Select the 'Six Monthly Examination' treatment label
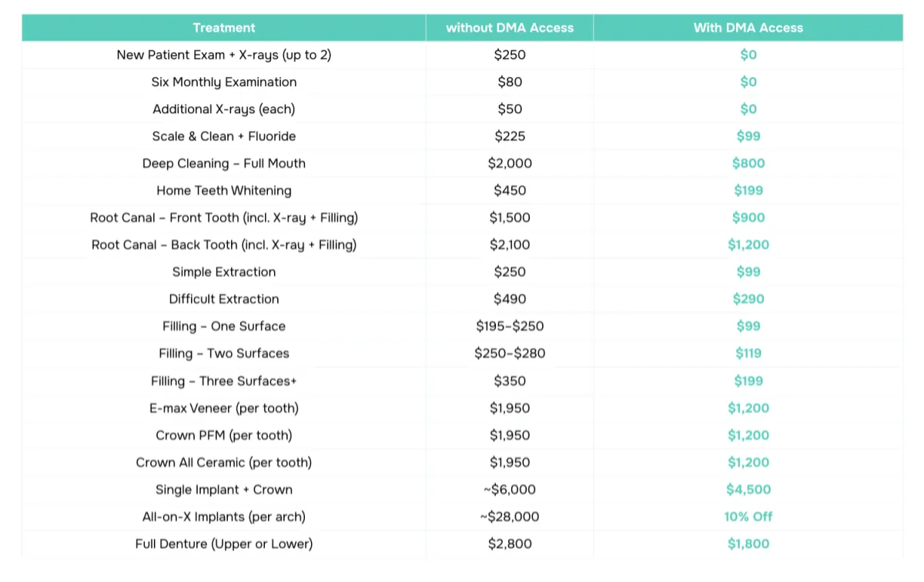Screen dimensions: 924x582 [x=223, y=82]
